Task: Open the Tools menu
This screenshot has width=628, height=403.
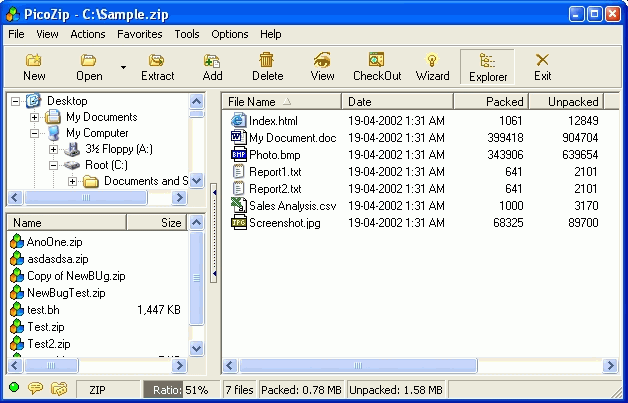Action: tap(187, 34)
